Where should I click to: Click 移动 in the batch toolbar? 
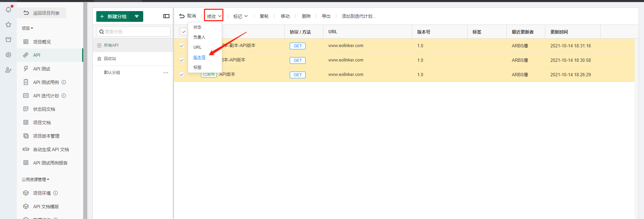(285, 16)
